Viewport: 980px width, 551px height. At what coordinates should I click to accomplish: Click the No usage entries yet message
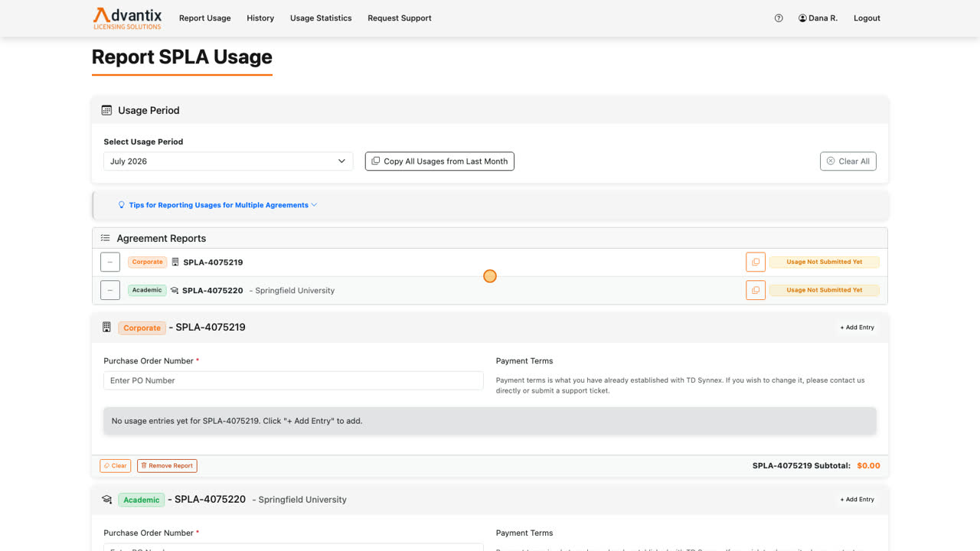490,421
